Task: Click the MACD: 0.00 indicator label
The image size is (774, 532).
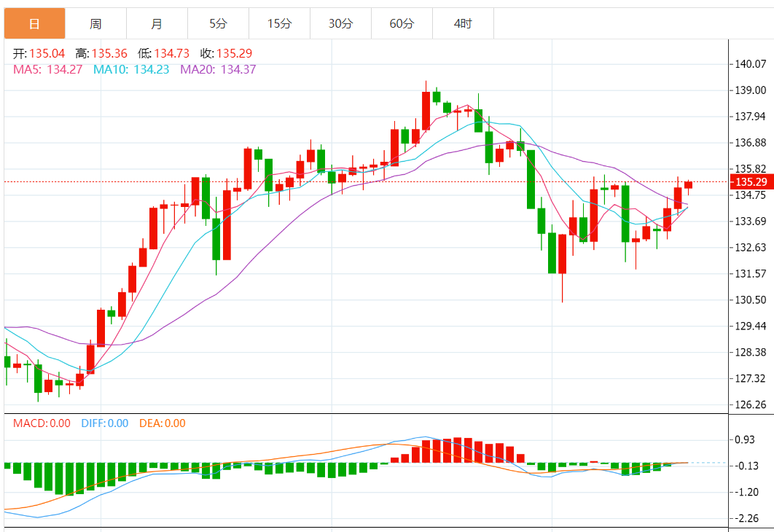Action: point(42,423)
